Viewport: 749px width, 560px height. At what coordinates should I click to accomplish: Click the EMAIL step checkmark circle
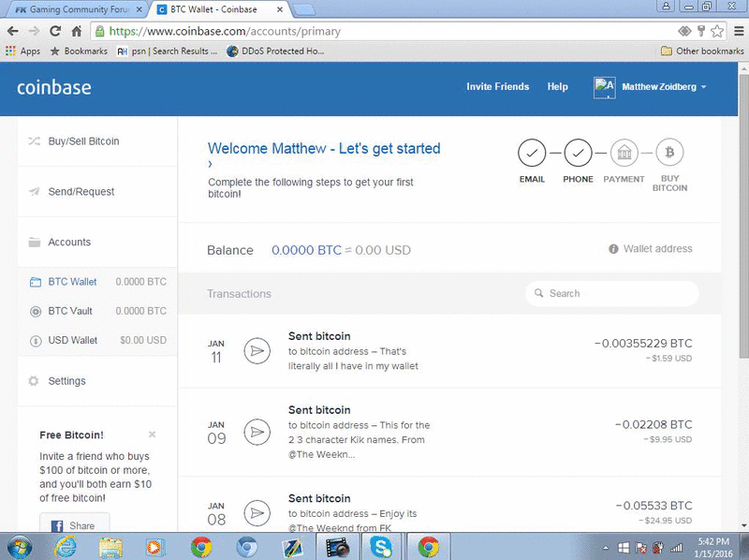click(x=532, y=153)
